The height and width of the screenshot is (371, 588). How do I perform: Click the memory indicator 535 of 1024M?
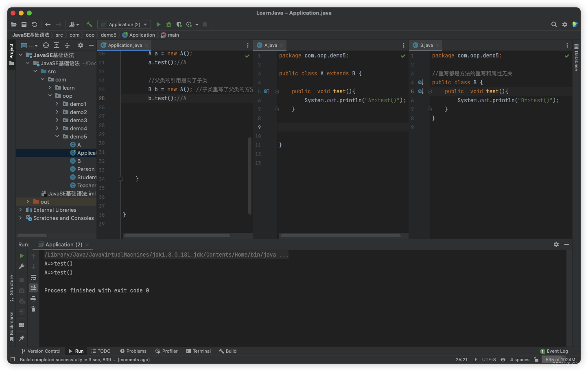(560, 360)
